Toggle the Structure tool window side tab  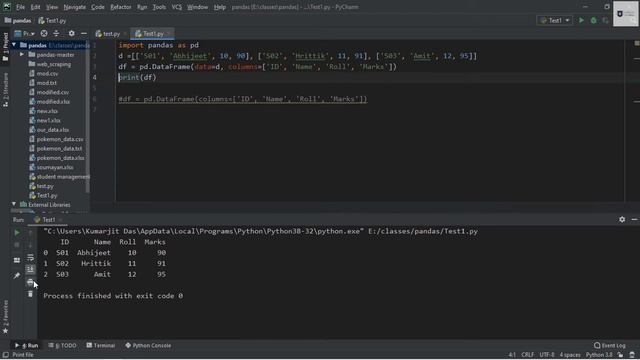5,90
